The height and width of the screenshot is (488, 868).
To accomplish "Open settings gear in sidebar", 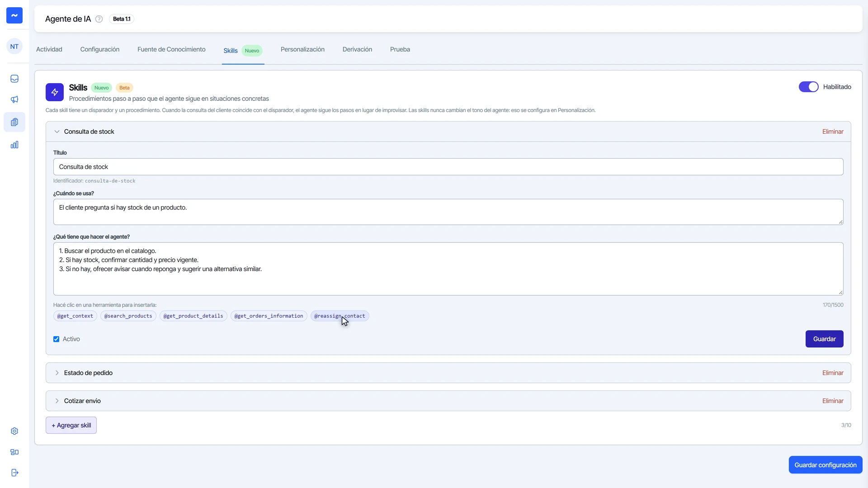I will [x=14, y=431].
